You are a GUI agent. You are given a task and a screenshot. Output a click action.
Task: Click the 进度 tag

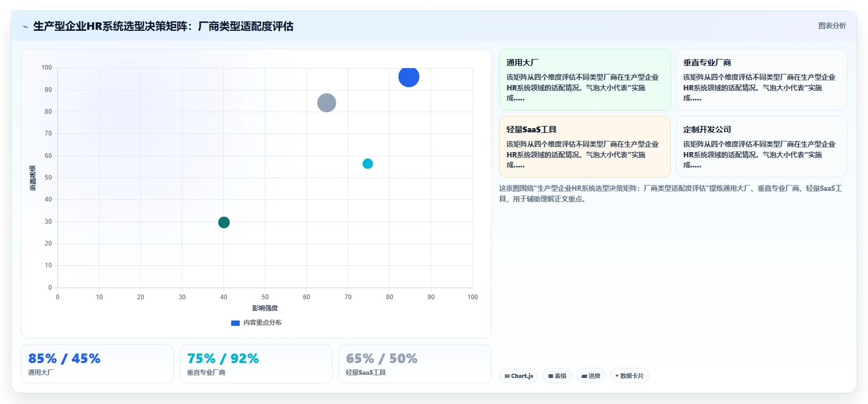tap(591, 376)
